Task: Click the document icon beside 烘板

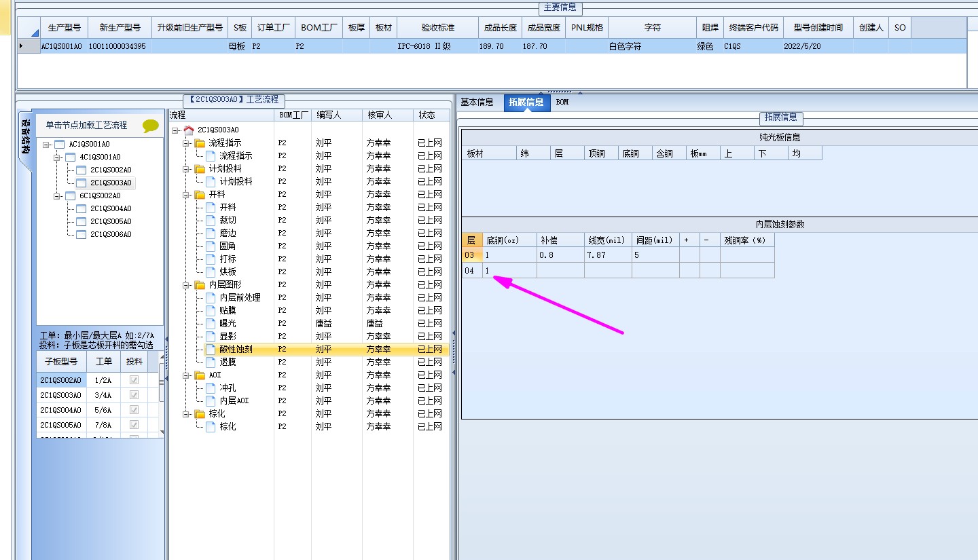Action: tap(211, 272)
